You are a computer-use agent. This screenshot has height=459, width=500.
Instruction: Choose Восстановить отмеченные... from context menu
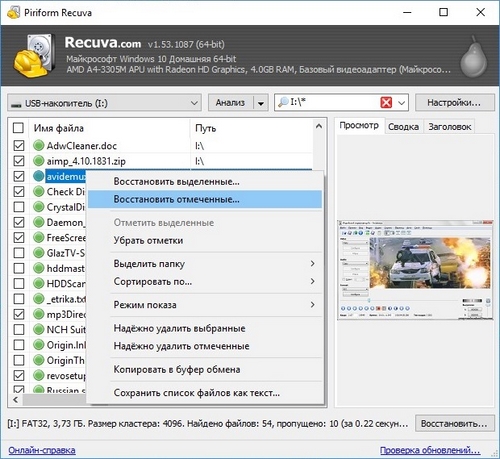coord(205,199)
